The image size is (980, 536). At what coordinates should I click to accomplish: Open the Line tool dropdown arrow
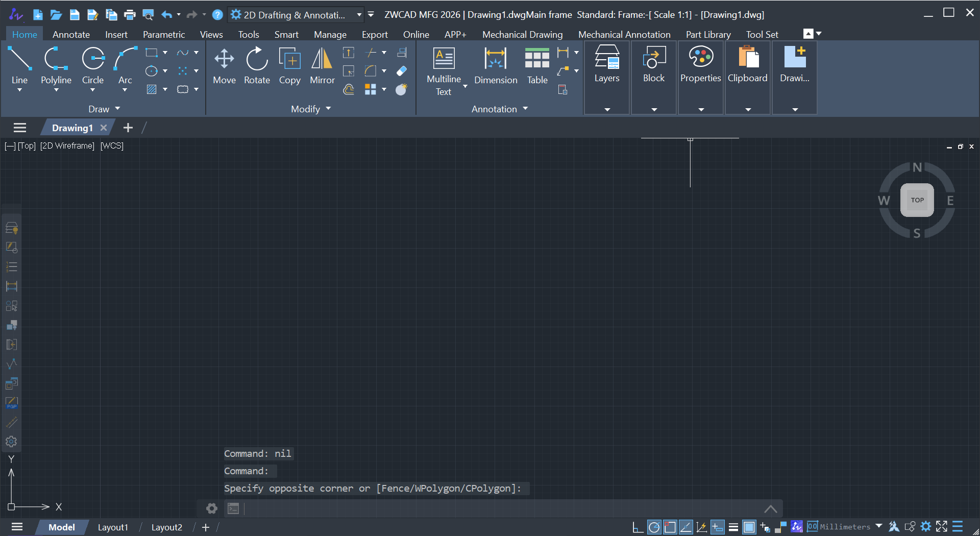(x=19, y=90)
